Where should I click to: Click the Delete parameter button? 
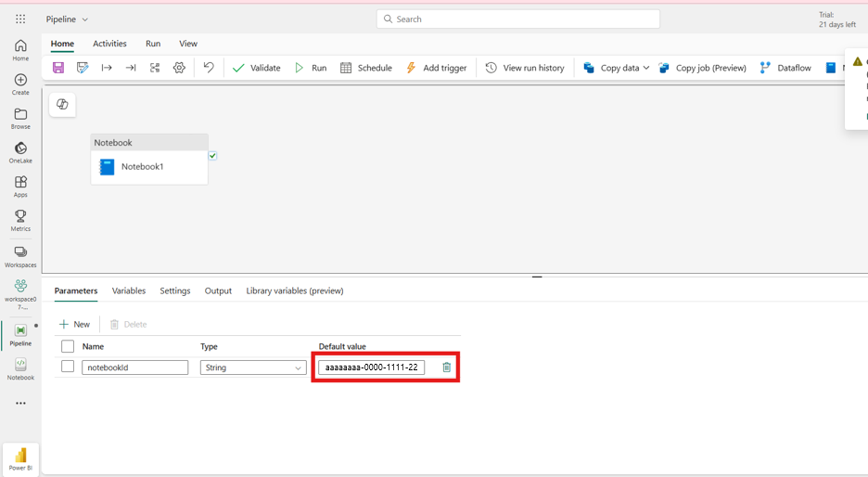pyautogui.click(x=128, y=324)
